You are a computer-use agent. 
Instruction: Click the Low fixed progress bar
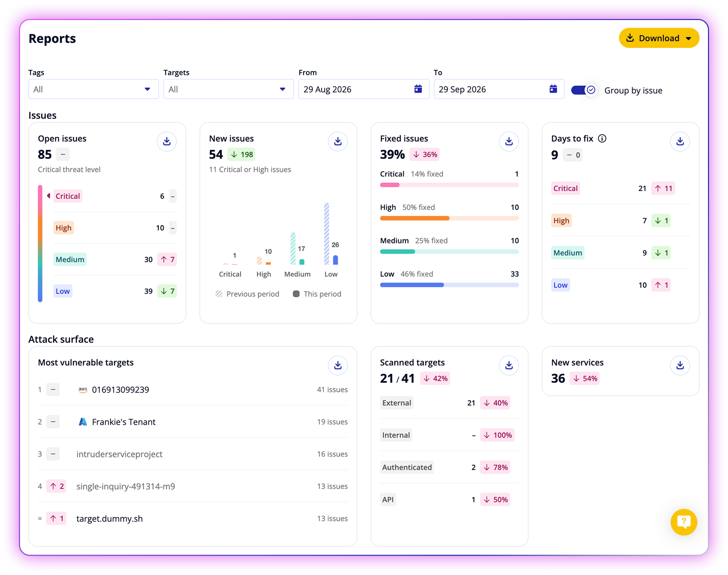449,285
